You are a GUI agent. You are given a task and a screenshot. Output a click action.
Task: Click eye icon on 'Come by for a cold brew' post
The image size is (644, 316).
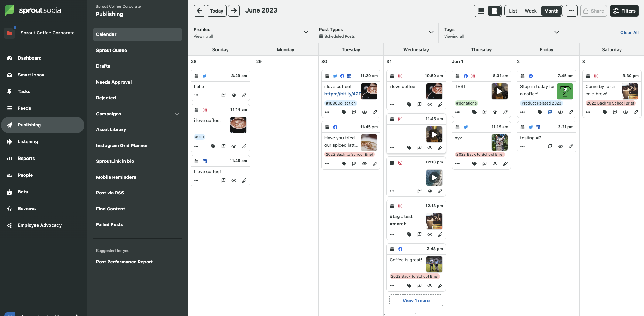[x=626, y=112]
